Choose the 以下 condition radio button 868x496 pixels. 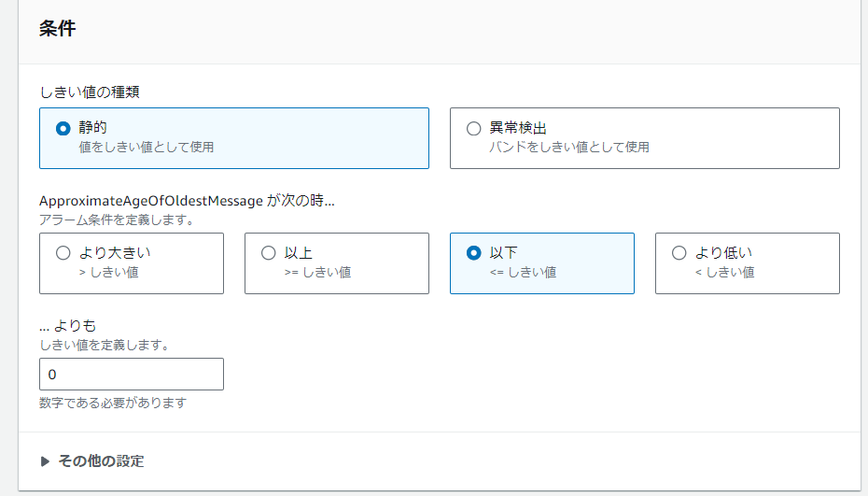474,253
